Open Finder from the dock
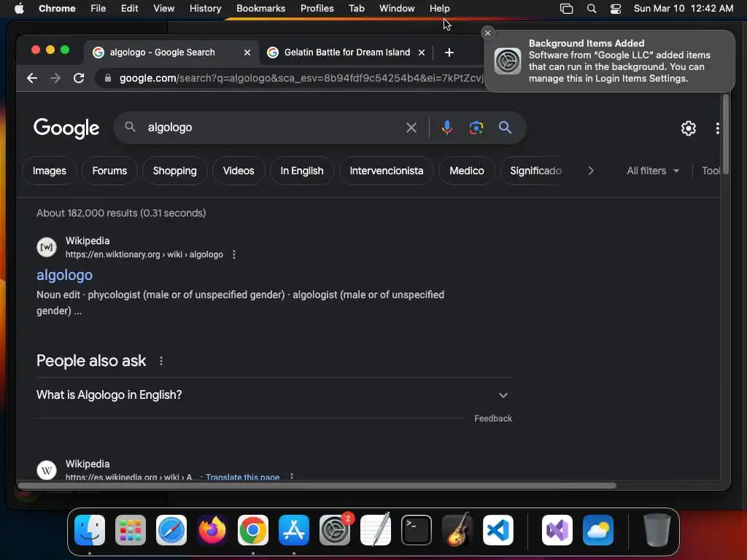 click(x=90, y=530)
